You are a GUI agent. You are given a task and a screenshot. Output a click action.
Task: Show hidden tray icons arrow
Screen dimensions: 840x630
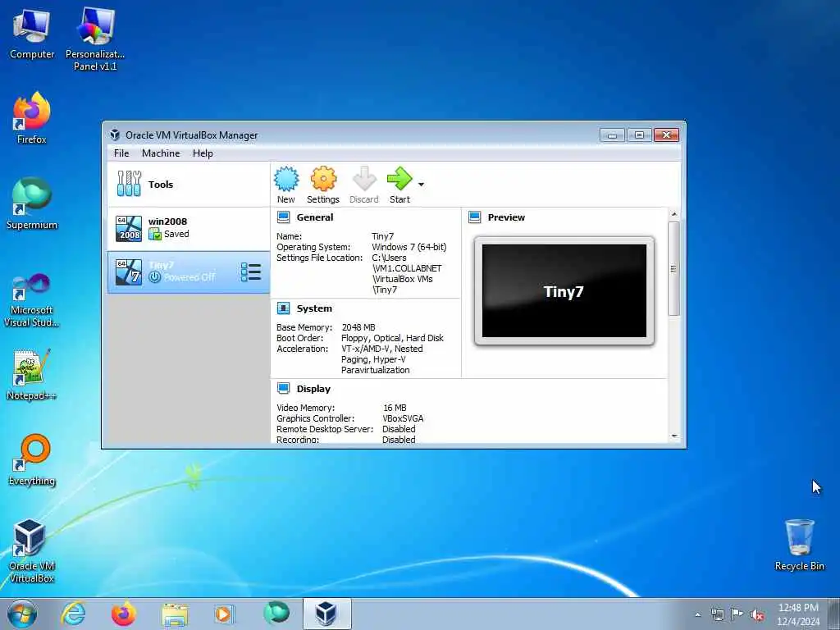(x=697, y=615)
